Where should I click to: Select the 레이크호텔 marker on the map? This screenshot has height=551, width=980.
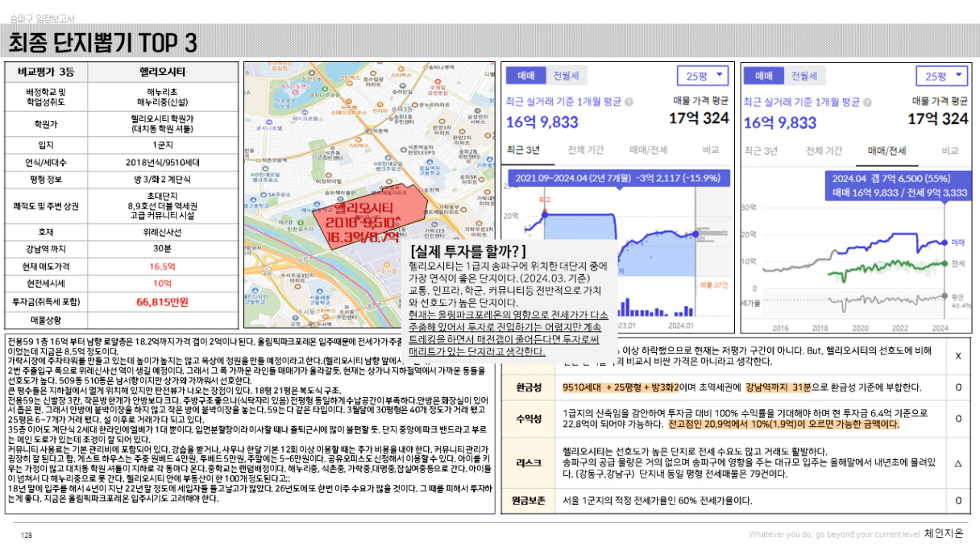point(305,113)
